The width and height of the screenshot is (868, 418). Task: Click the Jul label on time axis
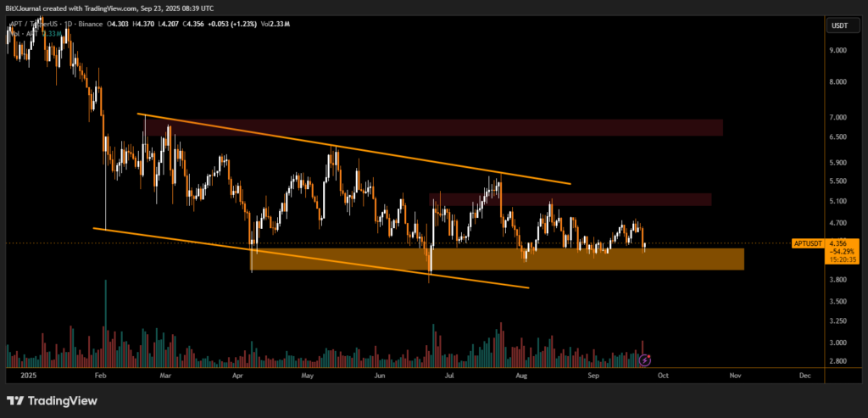pos(448,374)
